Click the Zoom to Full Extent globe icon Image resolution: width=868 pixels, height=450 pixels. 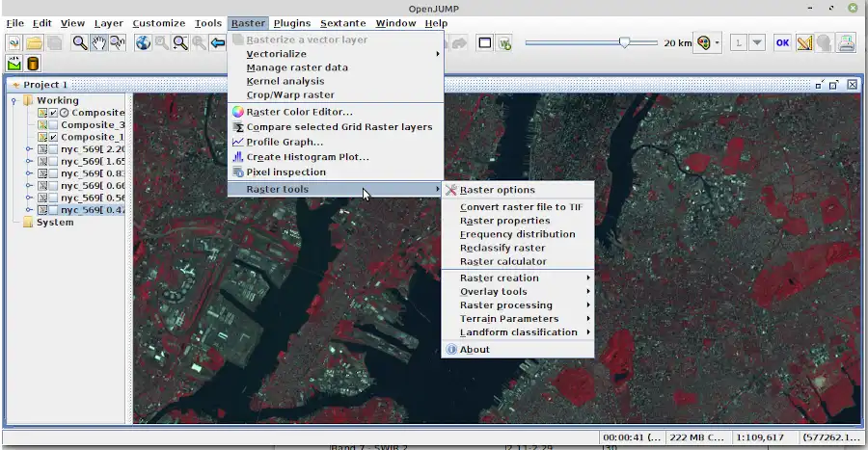[x=143, y=43]
